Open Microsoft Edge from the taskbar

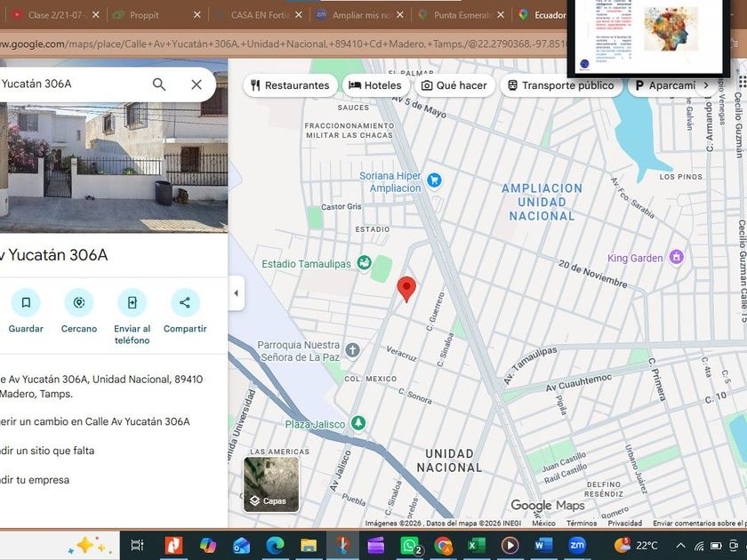click(275, 545)
